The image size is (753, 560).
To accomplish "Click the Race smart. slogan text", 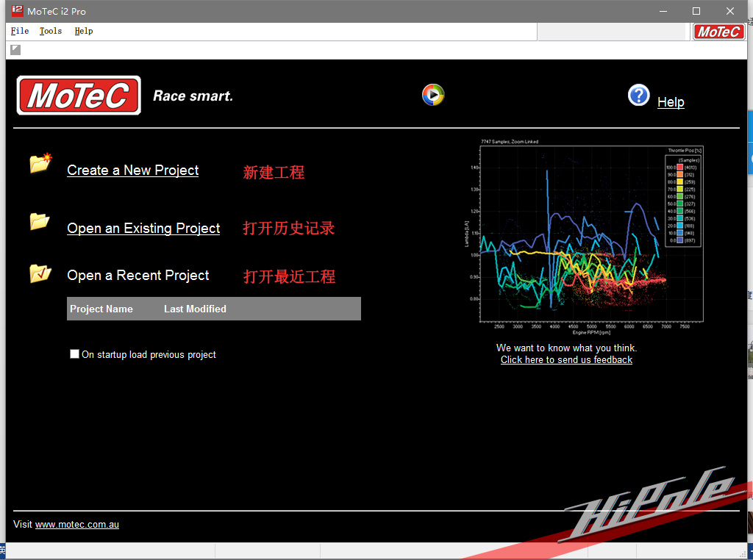I will (x=193, y=96).
